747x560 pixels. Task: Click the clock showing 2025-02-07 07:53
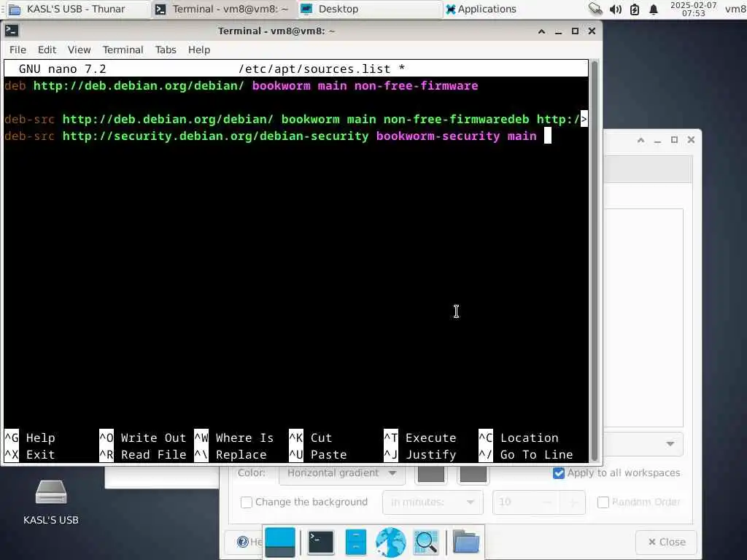point(693,9)
